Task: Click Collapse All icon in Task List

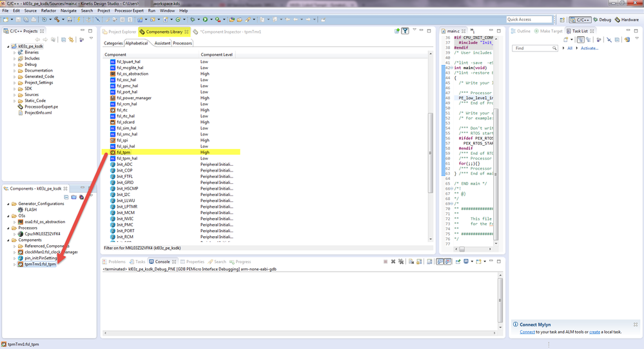Action: tap(618, 39)
